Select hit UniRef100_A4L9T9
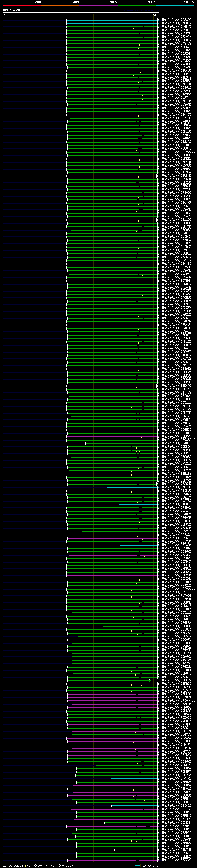This screenshot has width=197, height=868. (177, 78)
